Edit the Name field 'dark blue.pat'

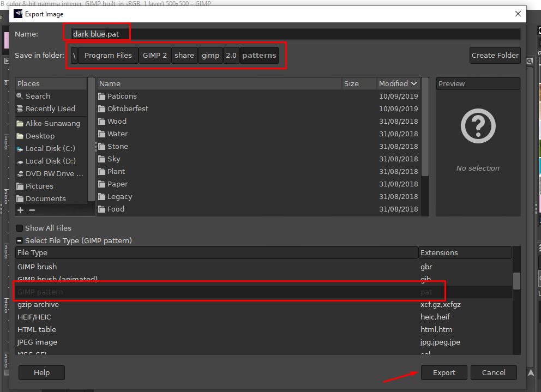pos(296,34)
